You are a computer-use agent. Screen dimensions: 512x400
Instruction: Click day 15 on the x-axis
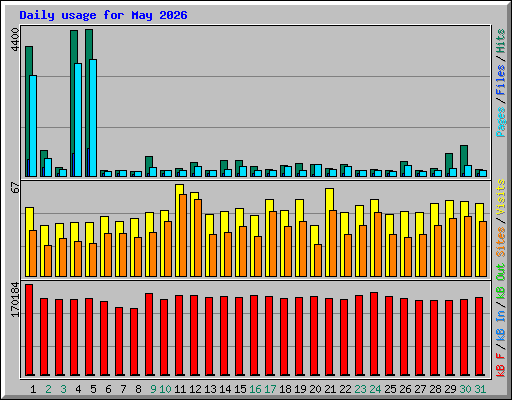point(240,389)
